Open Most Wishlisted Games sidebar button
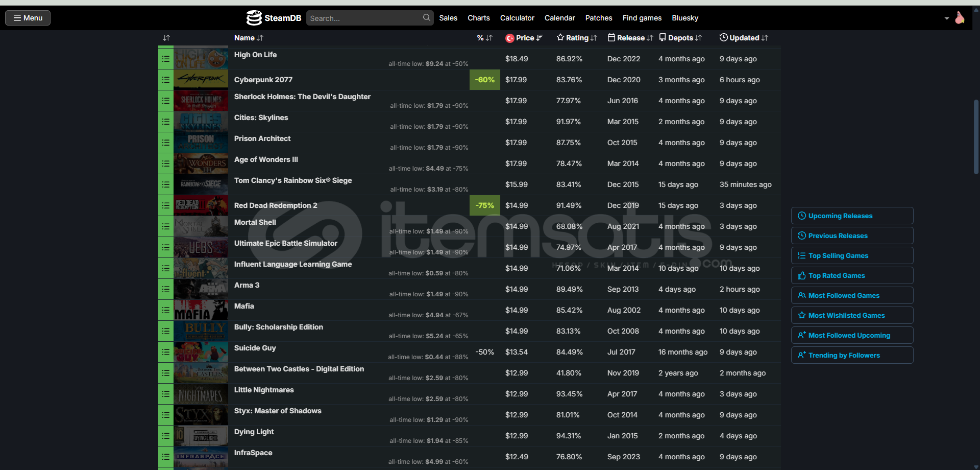Viewport: 980px width, 470px height. [852, 315]
